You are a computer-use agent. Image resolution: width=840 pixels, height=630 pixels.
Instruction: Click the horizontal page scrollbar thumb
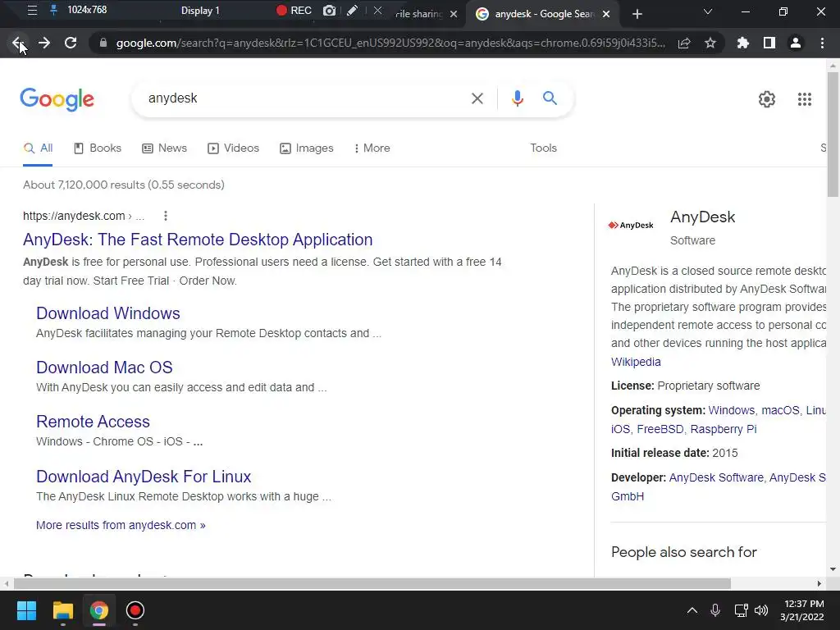tap(372, 583)
